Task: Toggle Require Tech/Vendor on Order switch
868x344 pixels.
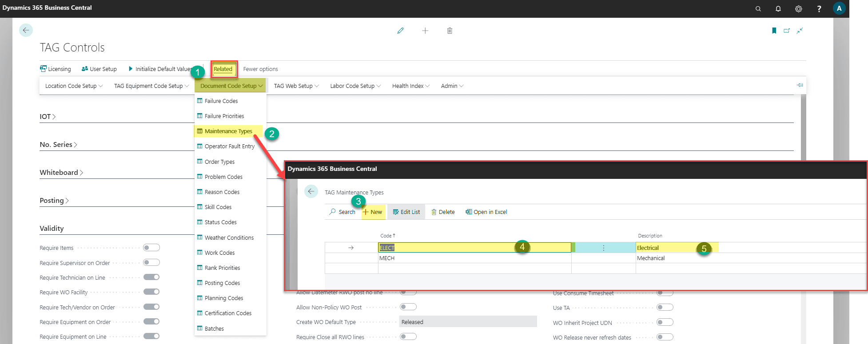Action: click(x=151, y=307)
